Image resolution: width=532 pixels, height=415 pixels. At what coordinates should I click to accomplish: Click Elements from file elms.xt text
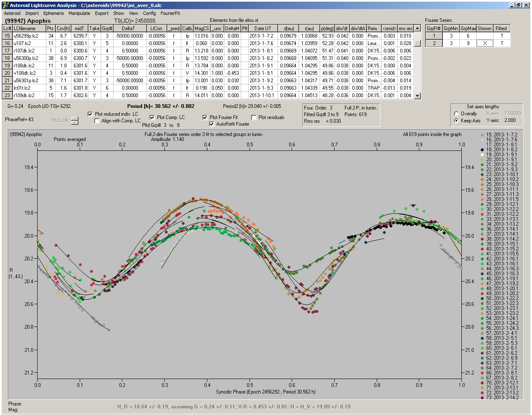234,20
